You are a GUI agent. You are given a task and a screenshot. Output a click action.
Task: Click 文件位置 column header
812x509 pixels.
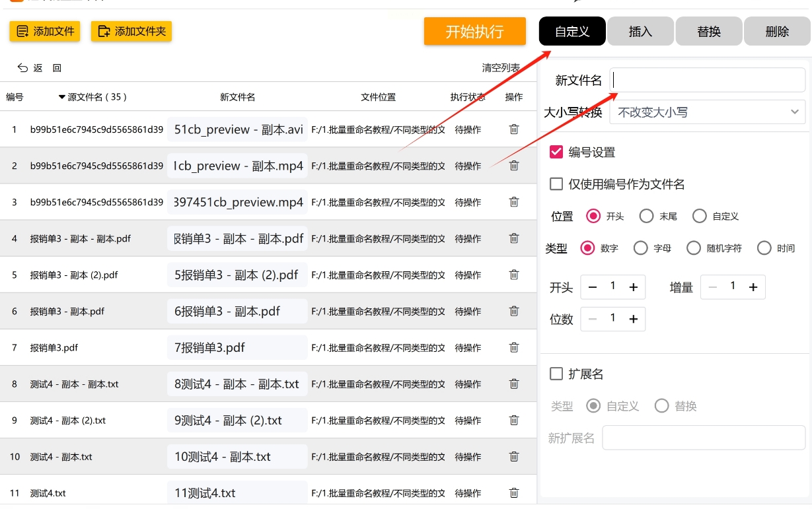[x=378, y=97]
